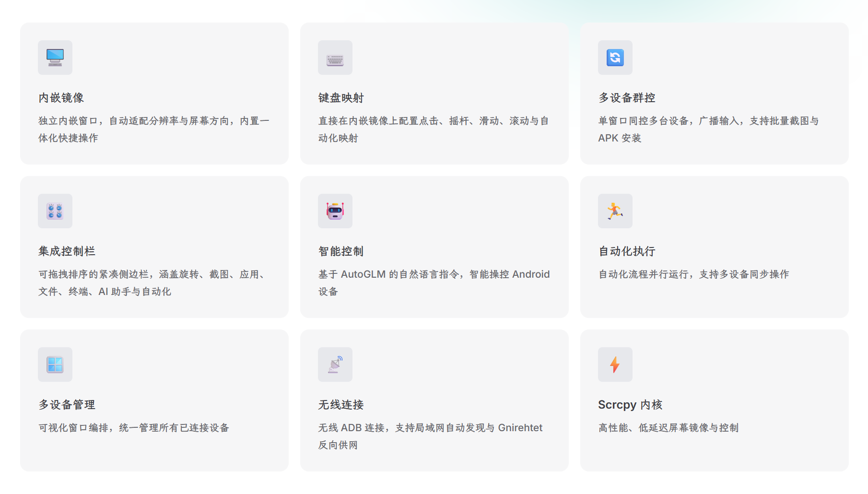The image size is (868, 494).
Task: Click the blue sync icon for 多设备群控
Action: tap(615, 58)
